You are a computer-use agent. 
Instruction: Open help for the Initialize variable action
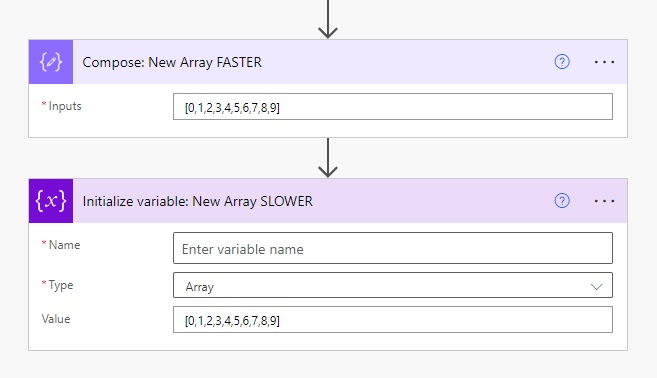(x=562, y=201)
